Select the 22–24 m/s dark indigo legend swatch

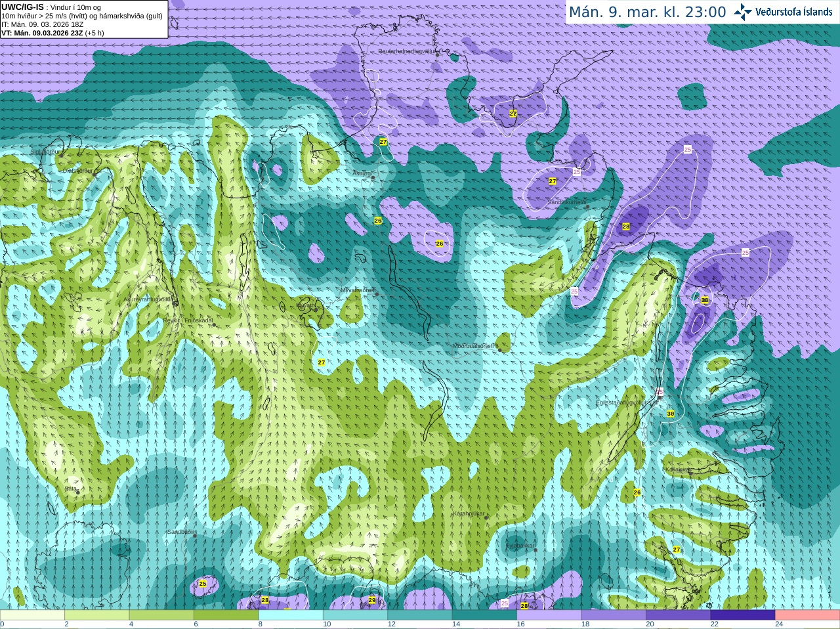click(744, 615)
